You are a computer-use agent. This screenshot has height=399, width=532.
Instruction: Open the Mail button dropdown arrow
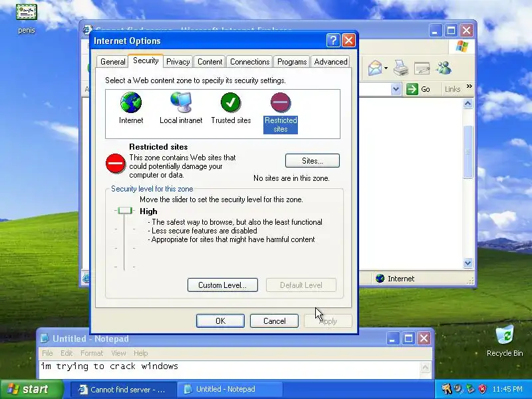click(386, 68)
